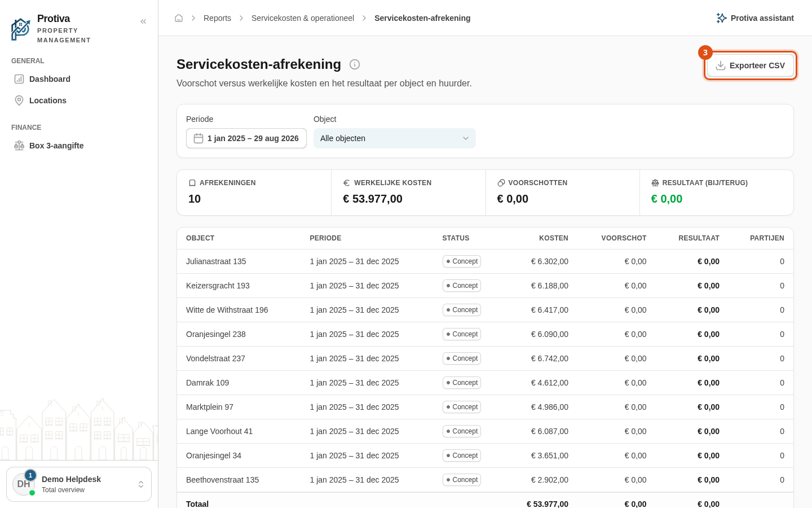Click the Afrekeningen summary card
The image size is (812, 508).
pyautogui.click(x=254, y=192)
